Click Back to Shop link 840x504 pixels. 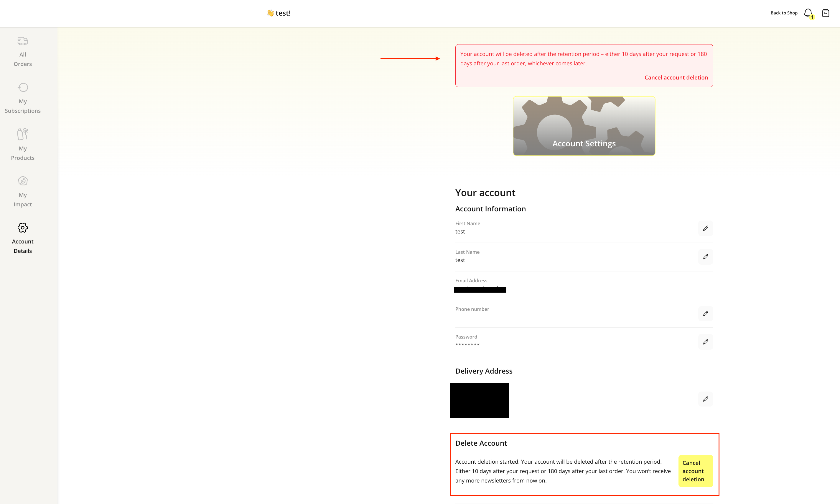point(784,13)
